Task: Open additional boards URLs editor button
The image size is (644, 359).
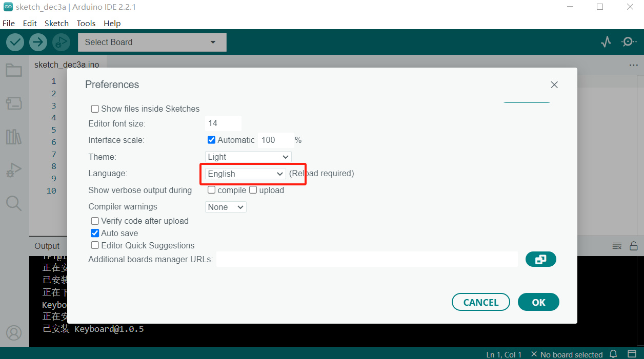Action: pos(540,260)
